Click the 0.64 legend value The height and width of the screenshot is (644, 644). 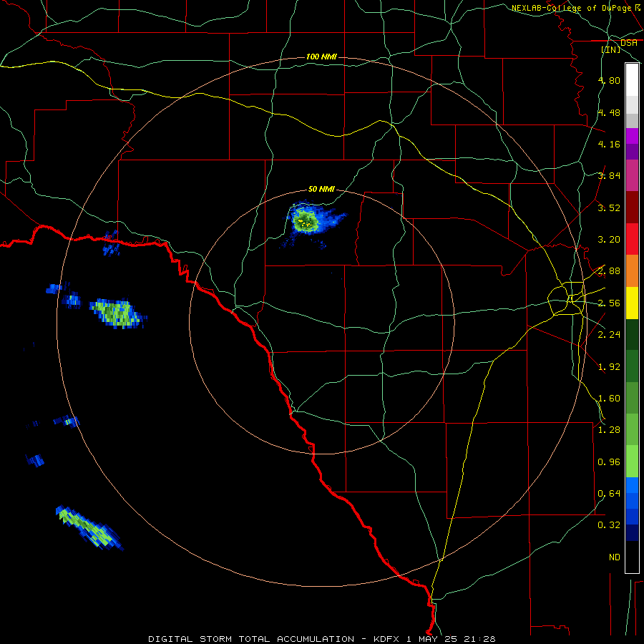coord(609,494)
